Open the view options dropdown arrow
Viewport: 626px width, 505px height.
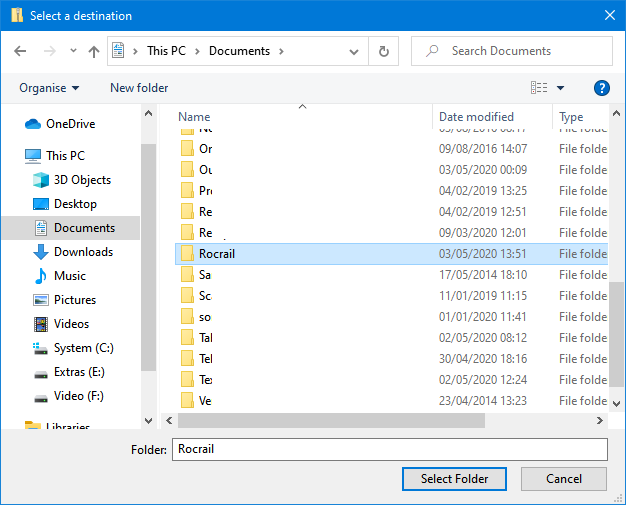tap(560, 88)
